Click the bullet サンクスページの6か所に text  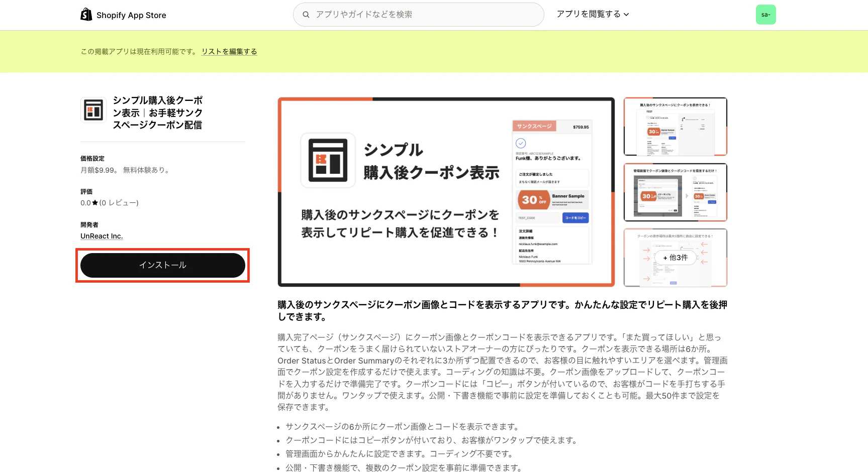tap(403, 426)
